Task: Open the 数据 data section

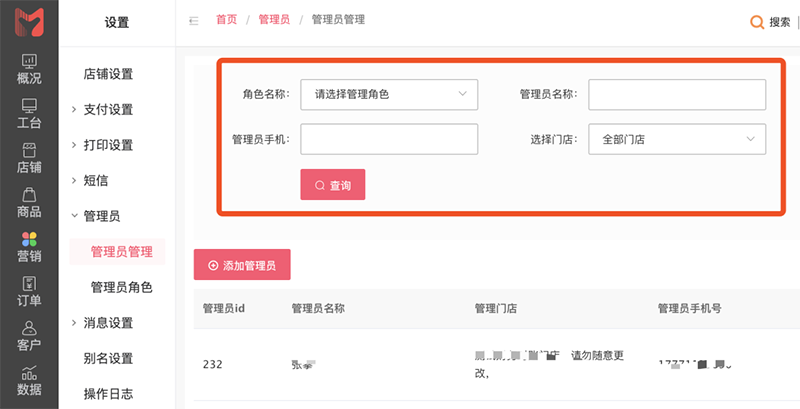Action: tap(29, 380)
